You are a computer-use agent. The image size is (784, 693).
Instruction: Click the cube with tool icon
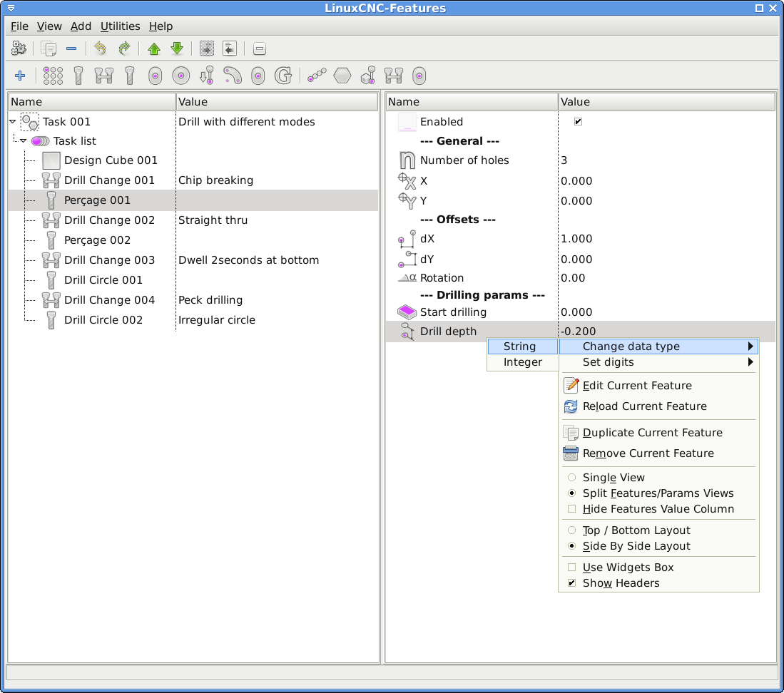[368, 76]
